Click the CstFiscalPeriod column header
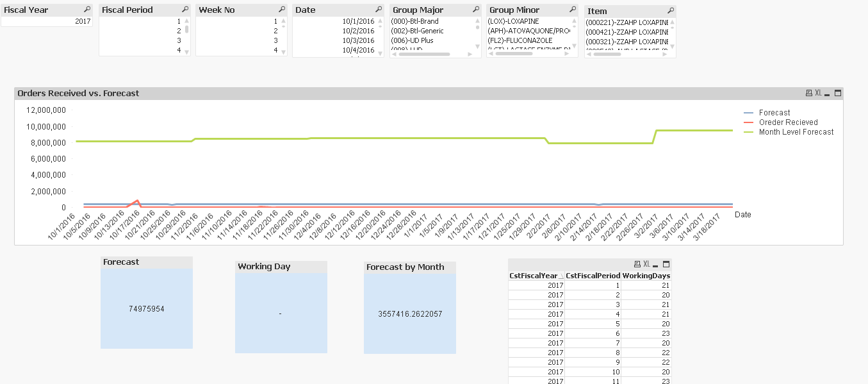The height and width of the screenshot is (384, 868). pos(593,276)
